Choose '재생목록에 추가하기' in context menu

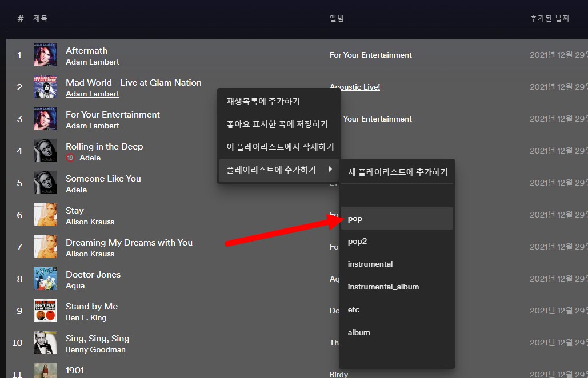(279, 101)
